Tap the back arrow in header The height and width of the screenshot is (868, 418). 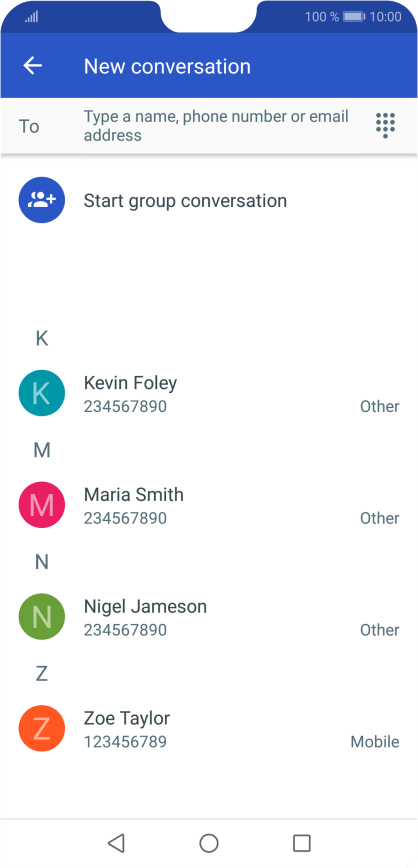pyautogui.click(x=33, y=66)
